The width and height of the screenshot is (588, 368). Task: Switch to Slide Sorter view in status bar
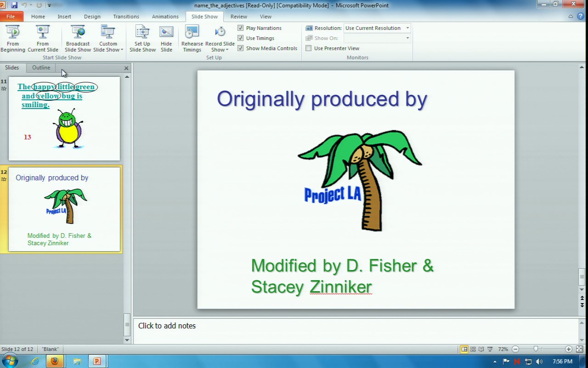pyautogui.click(x=473, y=349)
